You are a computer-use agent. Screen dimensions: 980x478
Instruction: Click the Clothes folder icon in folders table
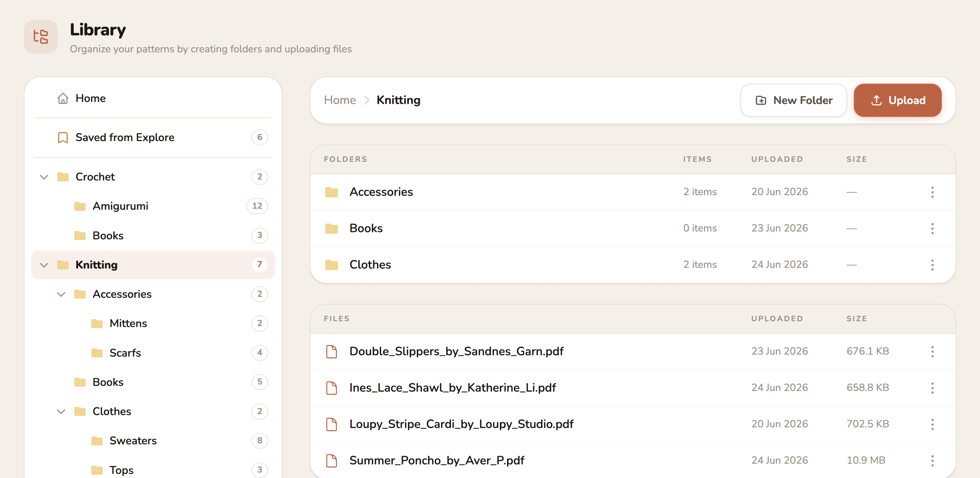click(x=331, y=265)
